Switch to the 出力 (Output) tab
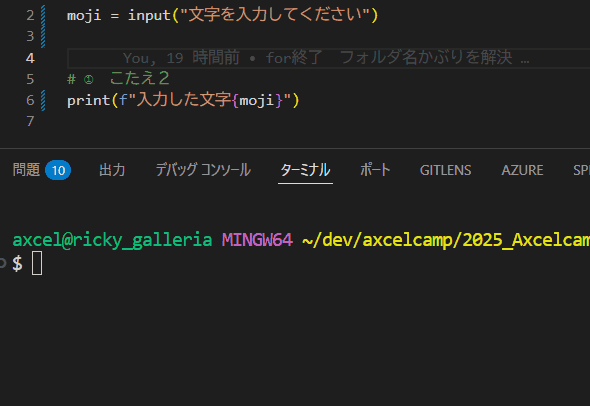The image size is (590, 406). coord(112,170)
